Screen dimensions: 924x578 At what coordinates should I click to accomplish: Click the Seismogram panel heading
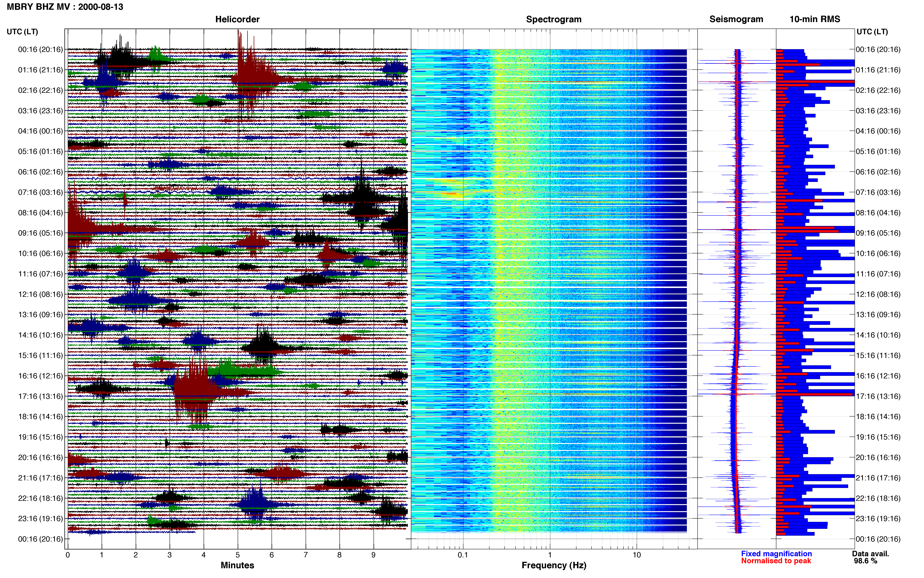click(736, 19)
